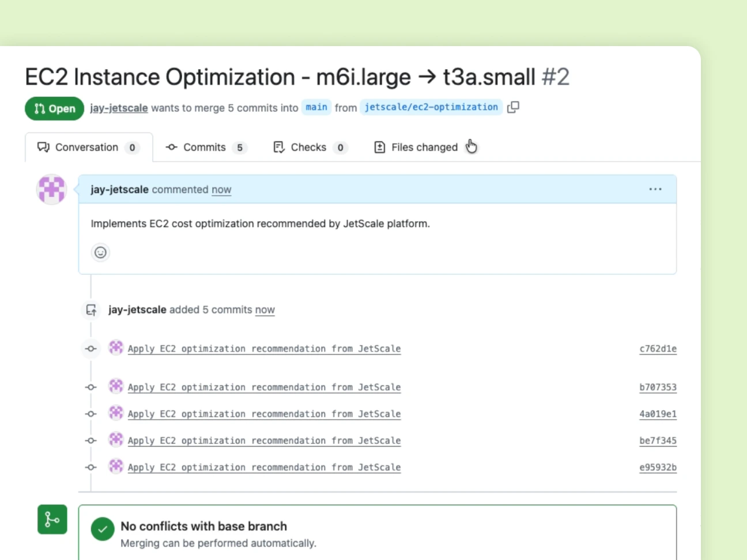Open commit hash e95932b
This screenshot has width=747, height=560.
[658, 467]
